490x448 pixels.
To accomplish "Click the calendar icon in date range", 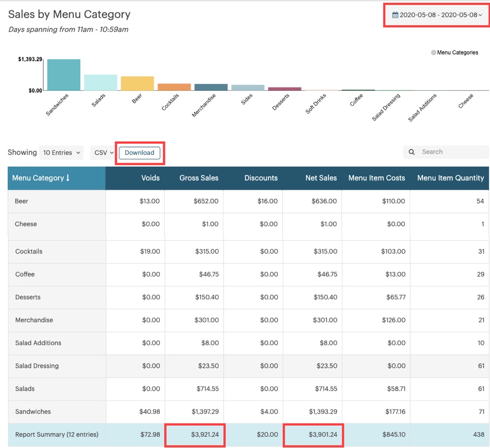I will tap(395, 15).
